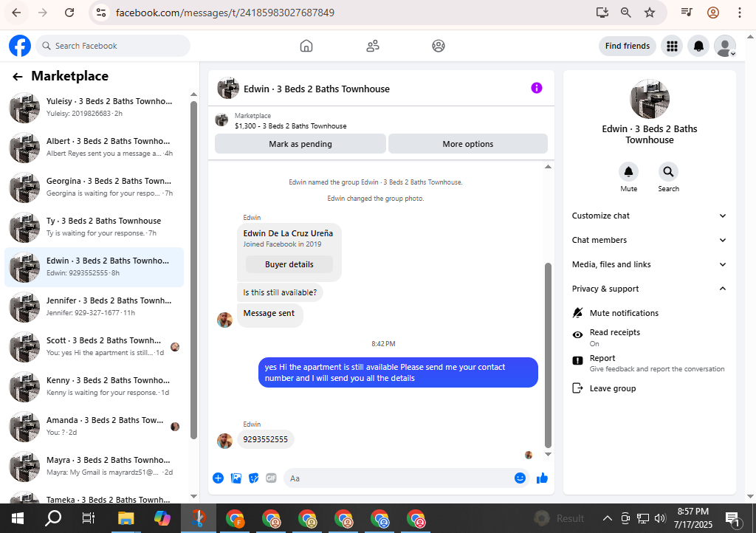This screenshot has width=756, height=533.
Task: Expand Media, files and links section
Action: pos(649,264)
